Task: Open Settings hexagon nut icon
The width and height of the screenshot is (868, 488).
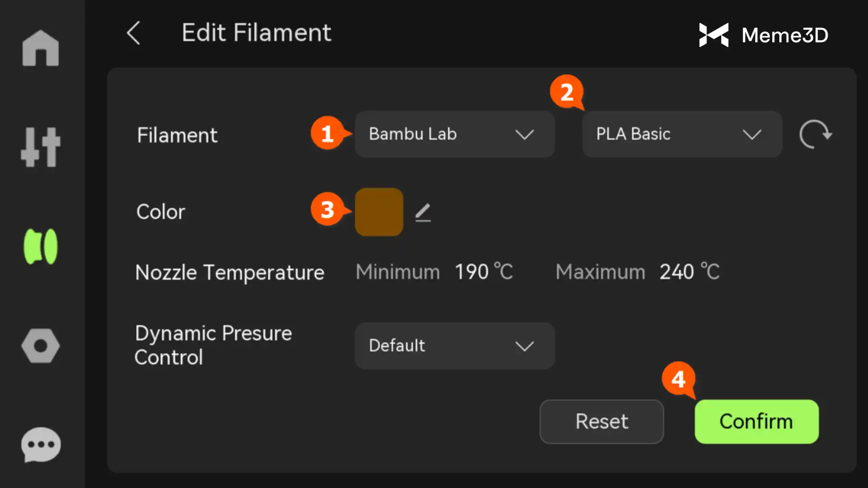Action: (x=41, y=346)
